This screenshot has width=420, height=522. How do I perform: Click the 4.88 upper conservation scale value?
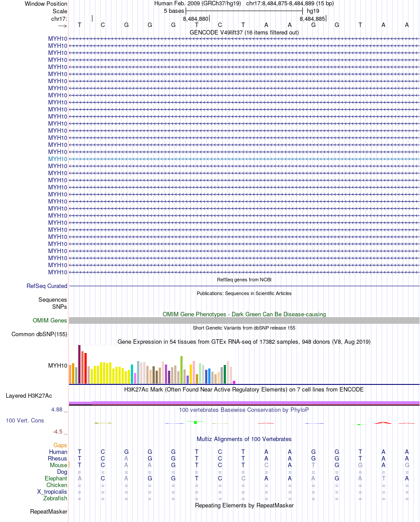[x=57, y=410]
